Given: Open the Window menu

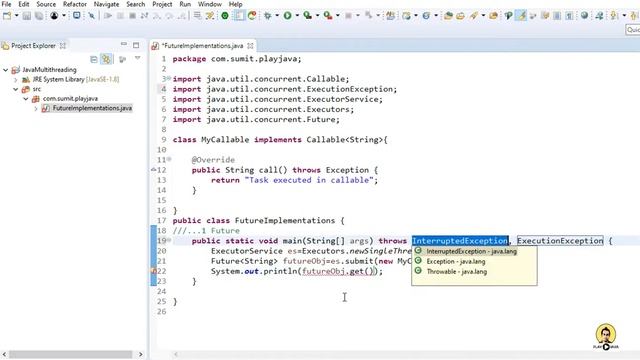Looking at the screenshot, I should [210, 4].
